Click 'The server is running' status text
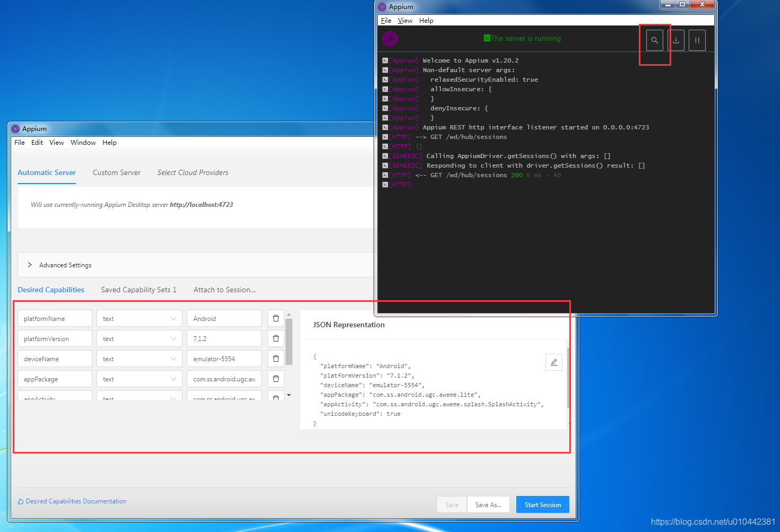The width and height of the screenshot is (780, 532). 525,38
